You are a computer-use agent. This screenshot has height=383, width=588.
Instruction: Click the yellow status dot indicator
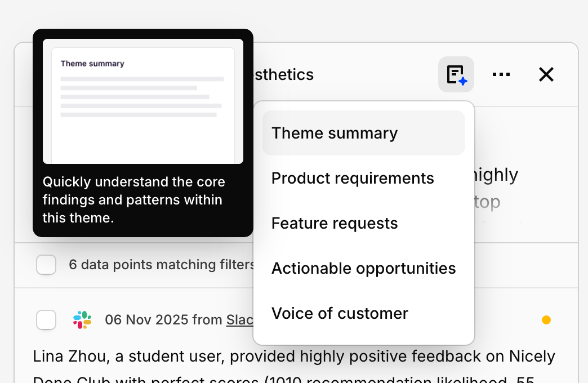point(546,320)
